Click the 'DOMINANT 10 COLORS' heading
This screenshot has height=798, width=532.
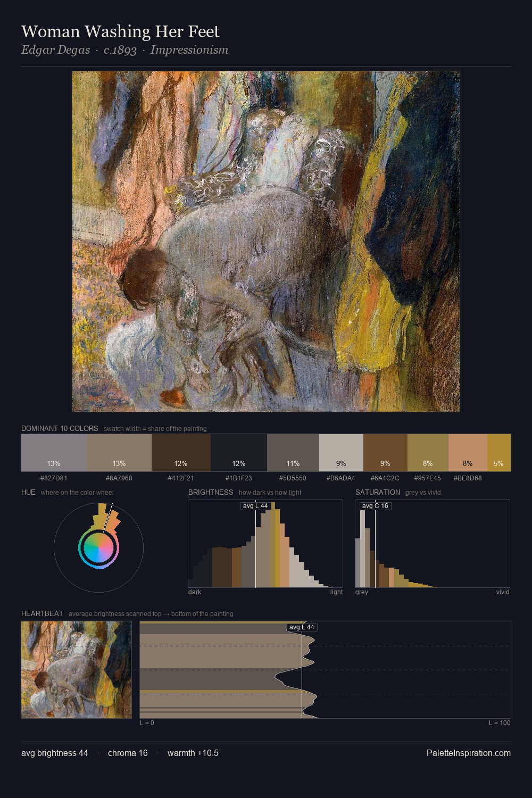60,428
